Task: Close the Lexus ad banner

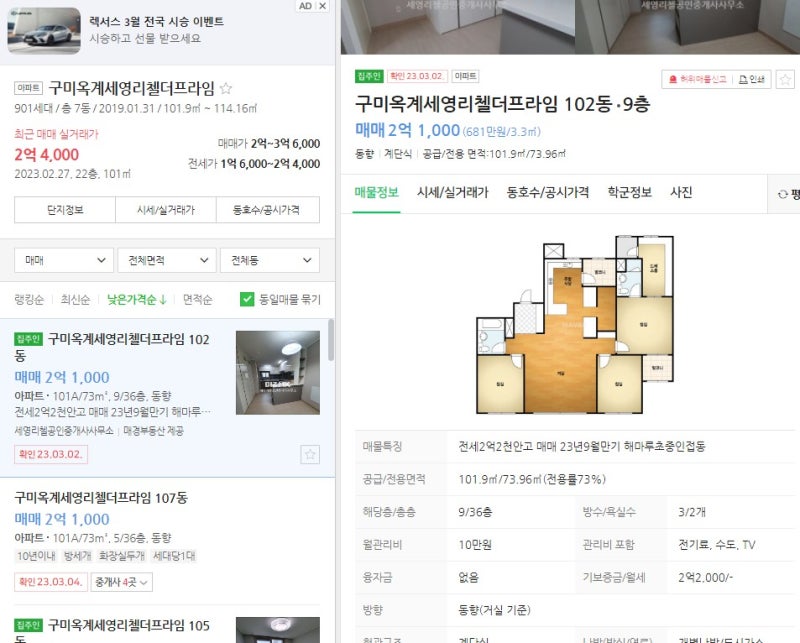Action: (322, 6)
